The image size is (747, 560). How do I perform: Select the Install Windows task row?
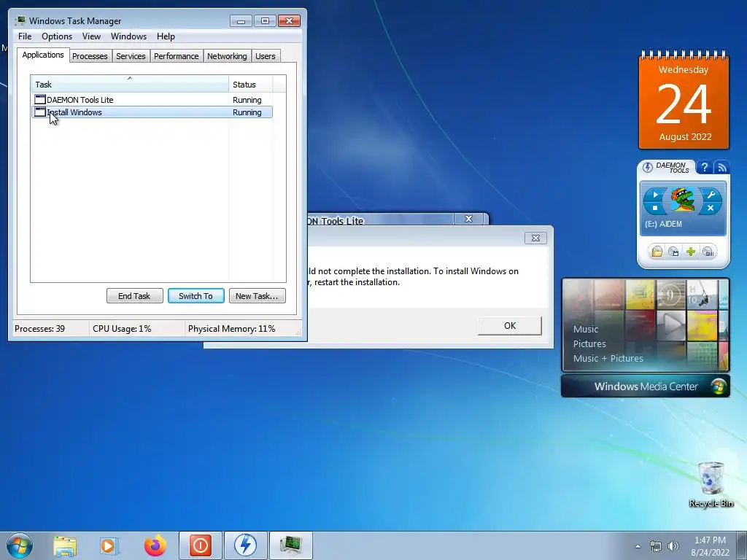coord(152,112)
